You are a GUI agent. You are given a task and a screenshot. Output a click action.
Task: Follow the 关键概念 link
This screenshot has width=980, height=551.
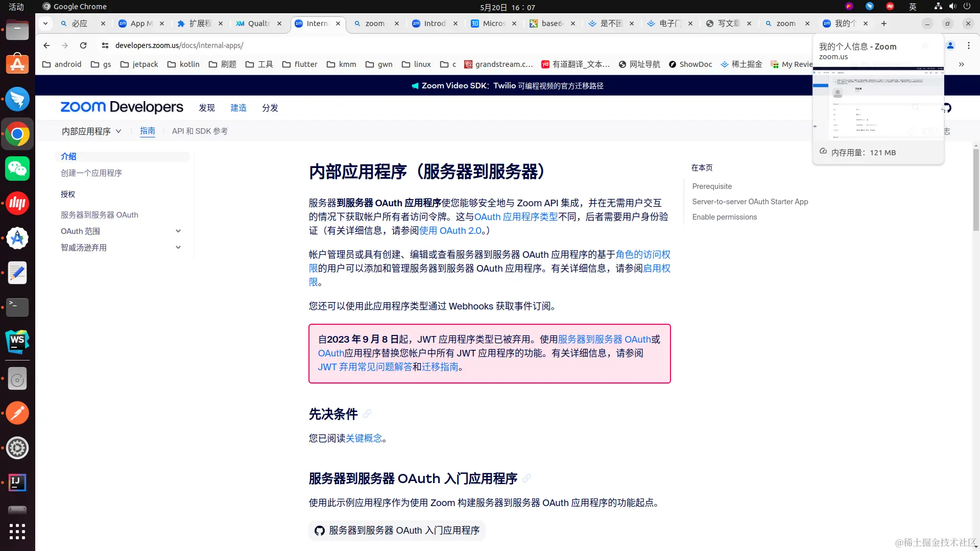point(364,439)
